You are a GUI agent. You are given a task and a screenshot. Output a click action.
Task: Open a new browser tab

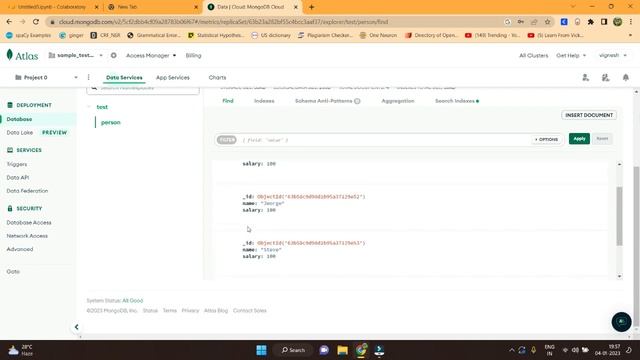point(311,7)
